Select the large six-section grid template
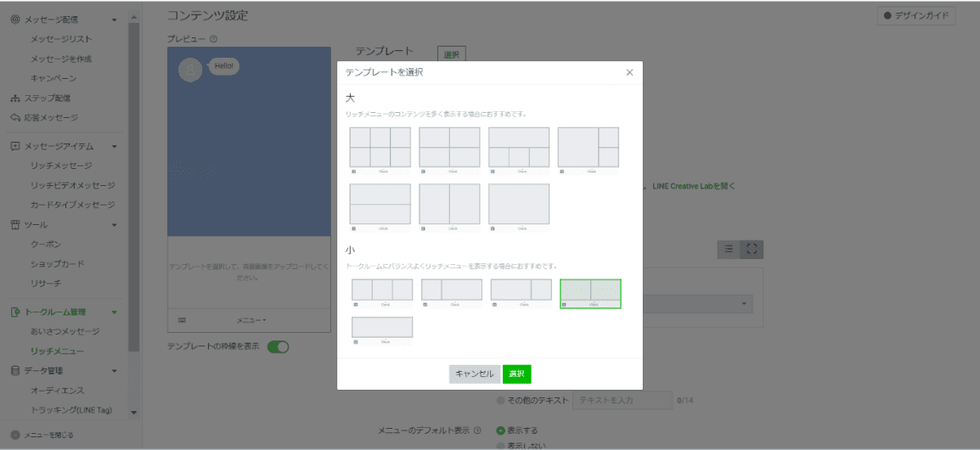The width and height of the screenshot is (980, 450). [380, 148]
